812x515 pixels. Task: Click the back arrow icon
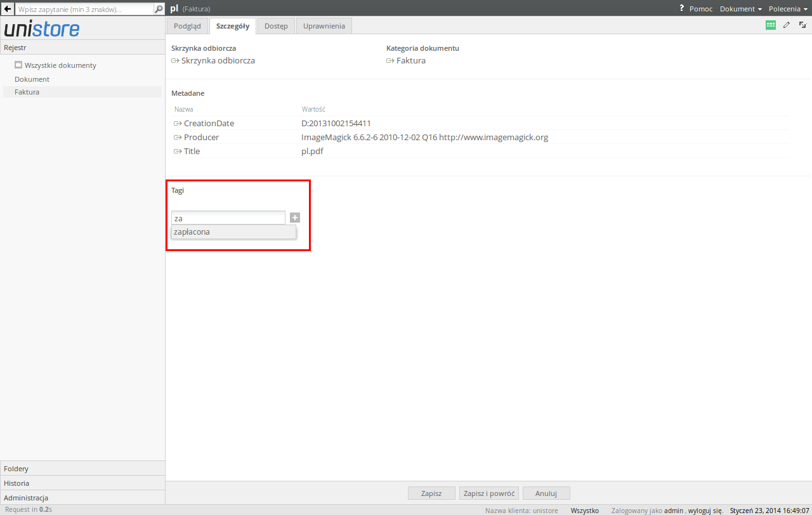[x=8, y=9]
